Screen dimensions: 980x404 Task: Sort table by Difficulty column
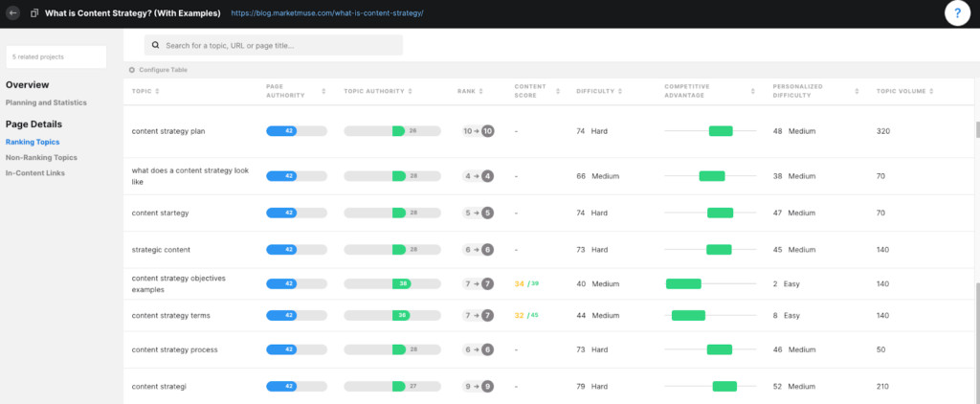pos(619,91)
